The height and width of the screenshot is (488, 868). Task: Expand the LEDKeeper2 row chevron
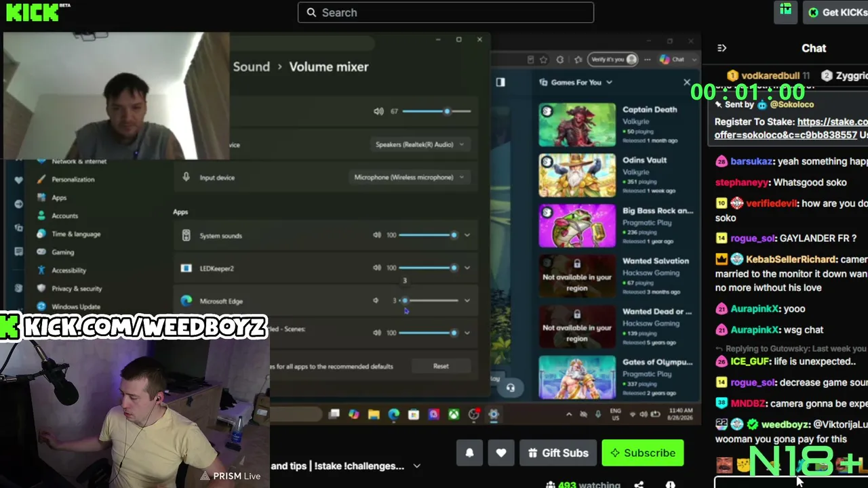coord(467,268)
